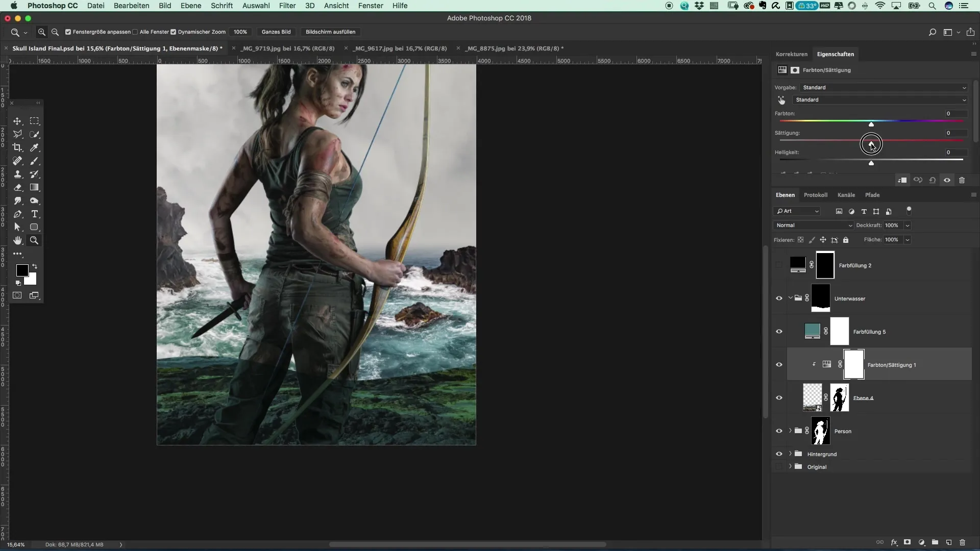
Task: Click the Bildschirm ausfüllen button
Action: point(330,32)
